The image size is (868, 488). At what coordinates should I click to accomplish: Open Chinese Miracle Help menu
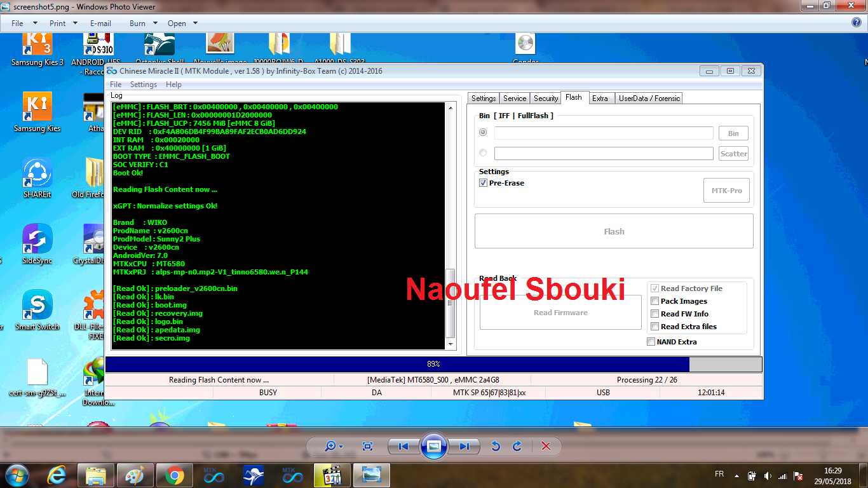[173, 85]
